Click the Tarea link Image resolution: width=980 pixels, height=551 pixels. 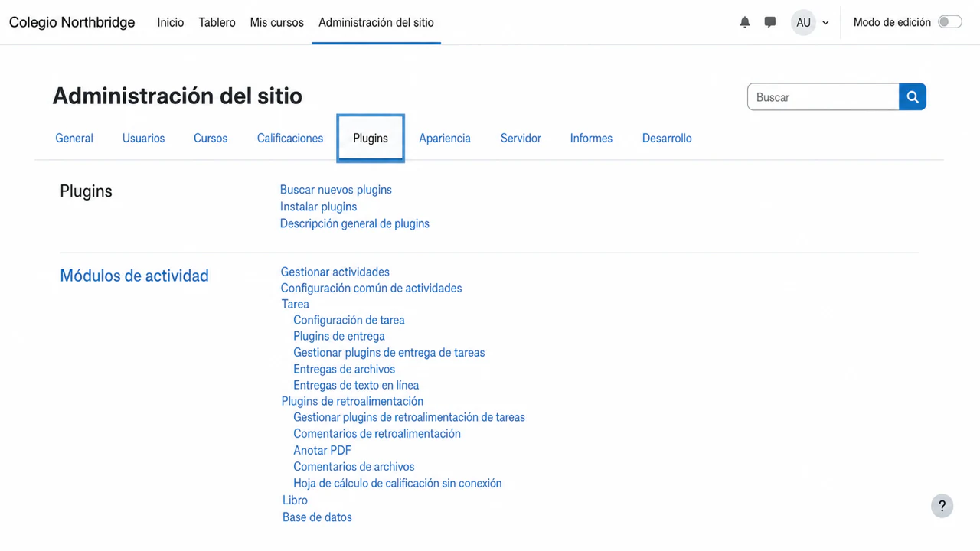(296, 304)
